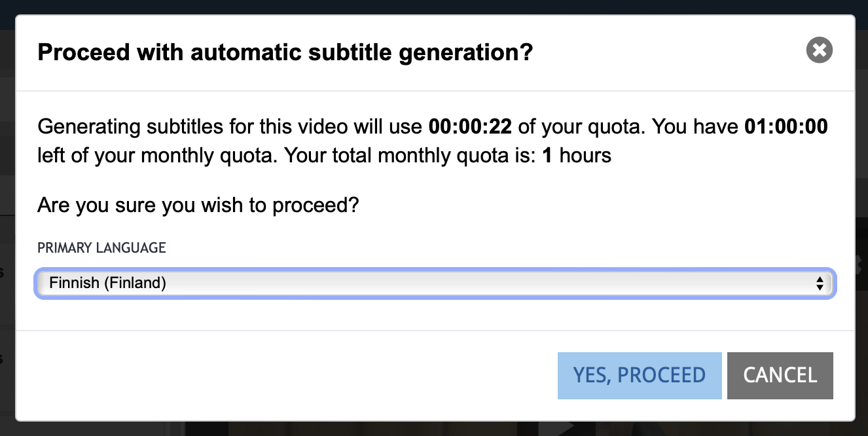Screen dimensions: 868x436
Task: Click the phrase "Your total monthly quota is:"
Action: [x=412, y=156]
